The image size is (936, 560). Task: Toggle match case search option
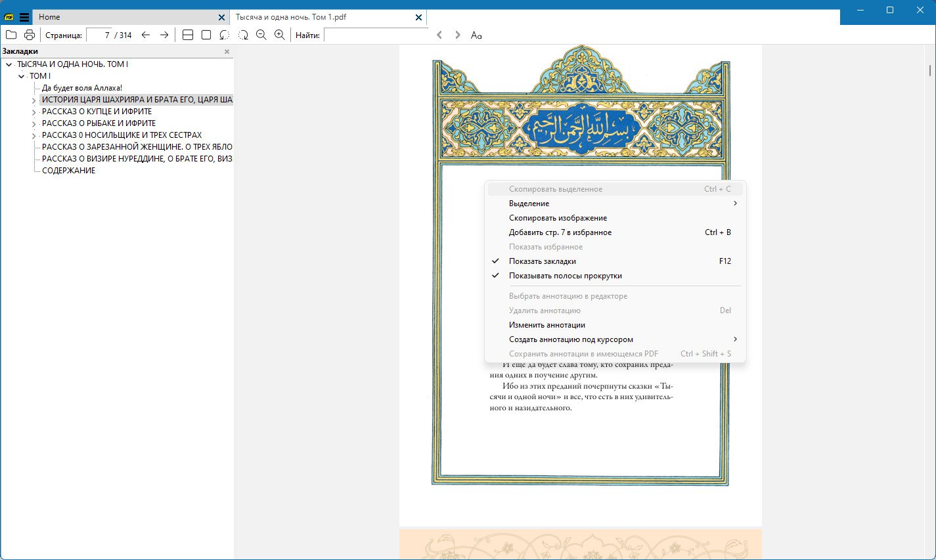(476, 35)
